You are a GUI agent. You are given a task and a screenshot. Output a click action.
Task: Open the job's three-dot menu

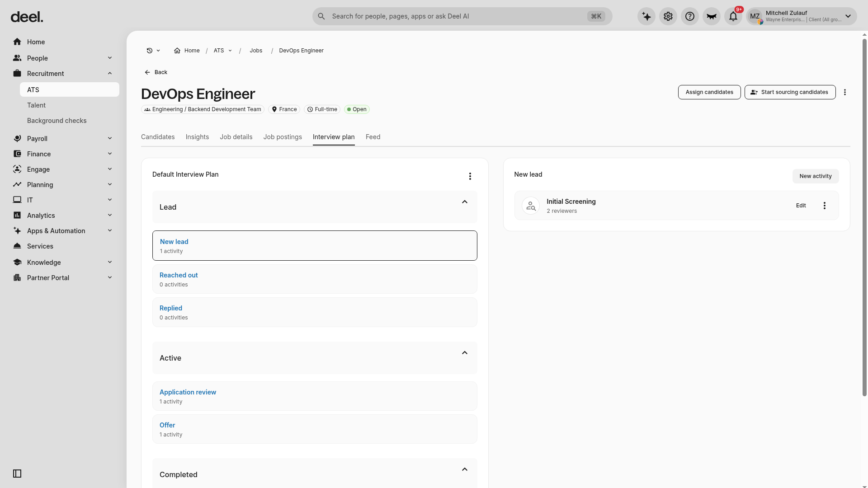845,92
